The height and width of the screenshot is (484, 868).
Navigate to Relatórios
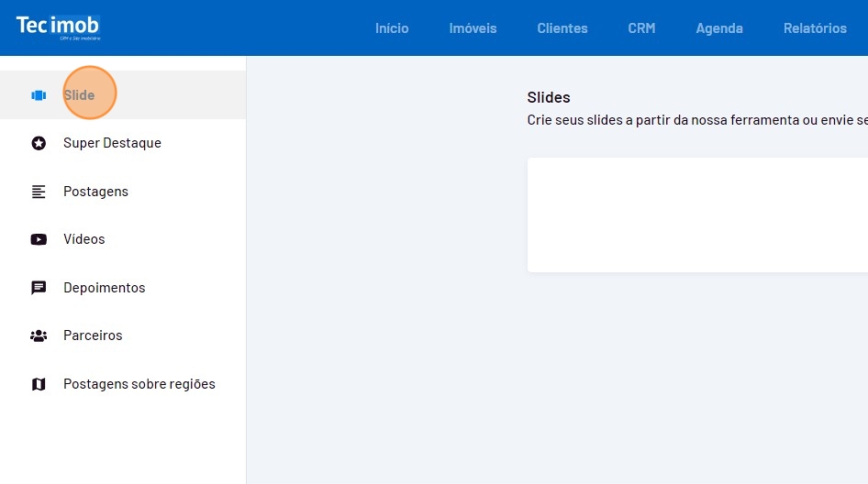pyautogui.click(x=815, y=28)
